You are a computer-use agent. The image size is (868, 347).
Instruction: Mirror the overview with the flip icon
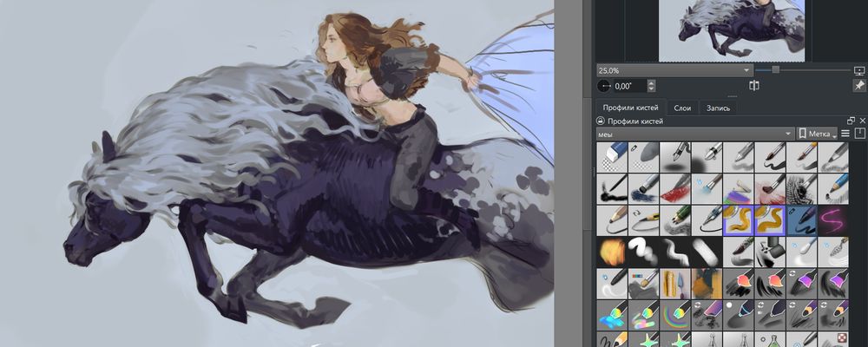coord(754,86)
